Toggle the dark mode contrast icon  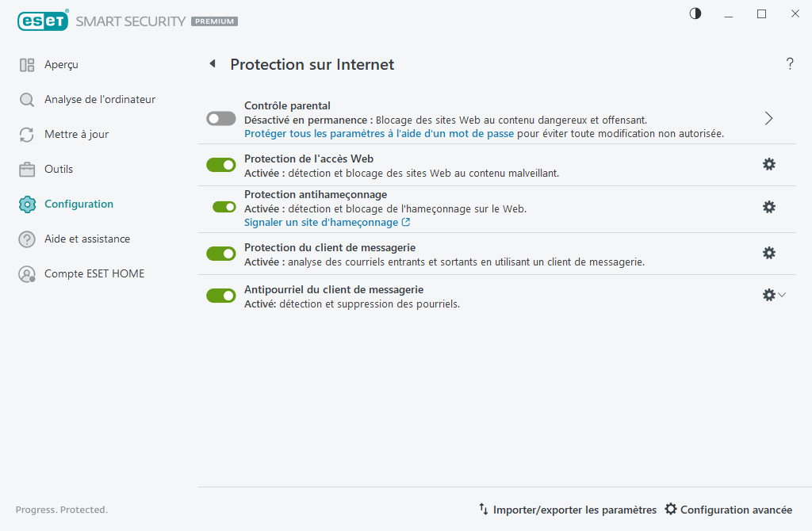tap(695, 13)
